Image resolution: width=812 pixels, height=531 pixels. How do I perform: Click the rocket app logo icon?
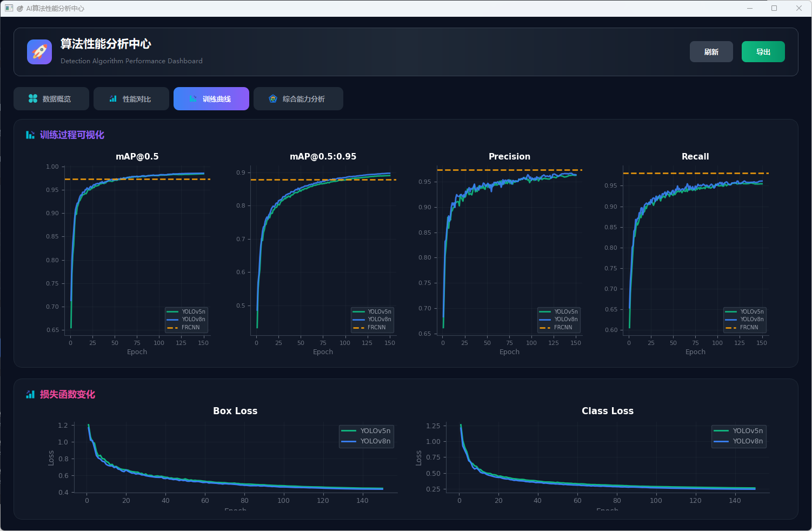tap(39, 52)
